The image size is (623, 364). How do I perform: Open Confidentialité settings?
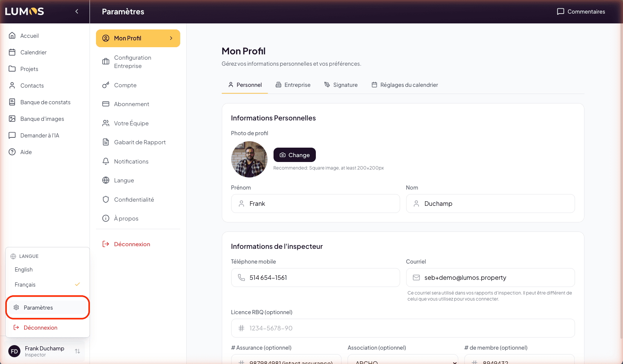click(x=138, y=199)
